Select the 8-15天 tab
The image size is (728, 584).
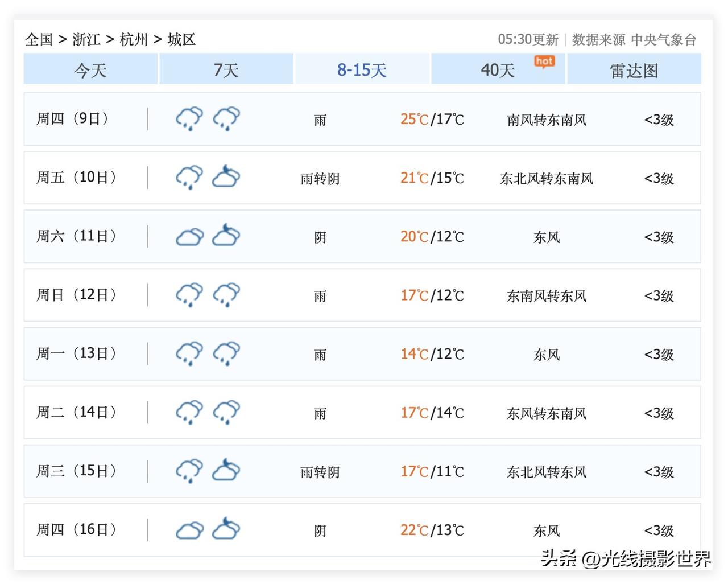362,69
